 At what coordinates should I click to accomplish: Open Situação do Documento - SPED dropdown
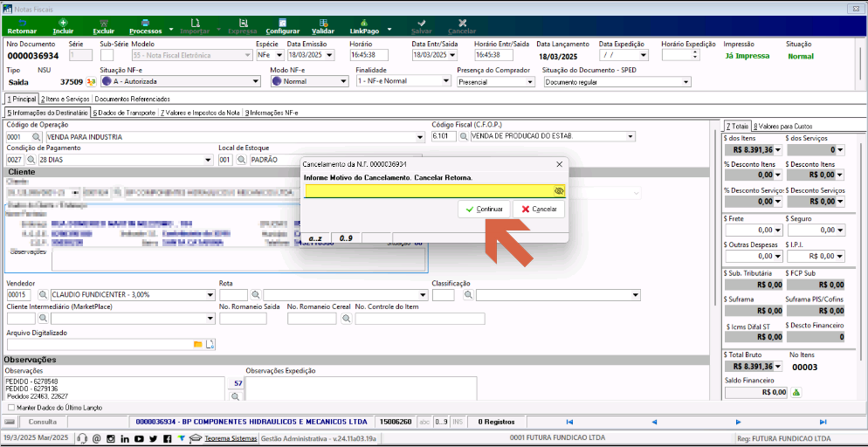(686, 82)
